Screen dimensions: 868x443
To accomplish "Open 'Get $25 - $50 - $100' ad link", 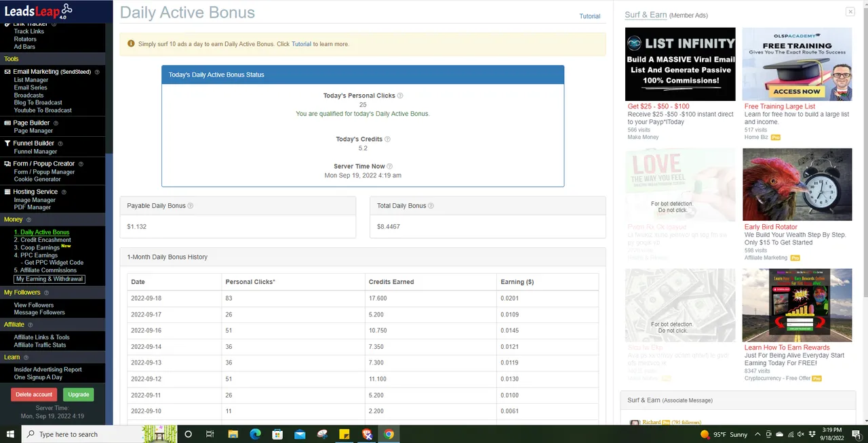I will point(658,106).
